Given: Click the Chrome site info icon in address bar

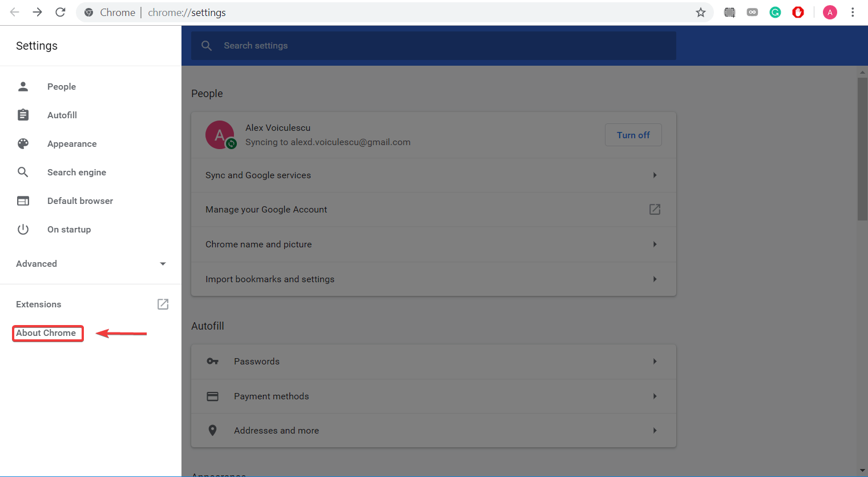Looking at the screenshot, I should (89, 13).
